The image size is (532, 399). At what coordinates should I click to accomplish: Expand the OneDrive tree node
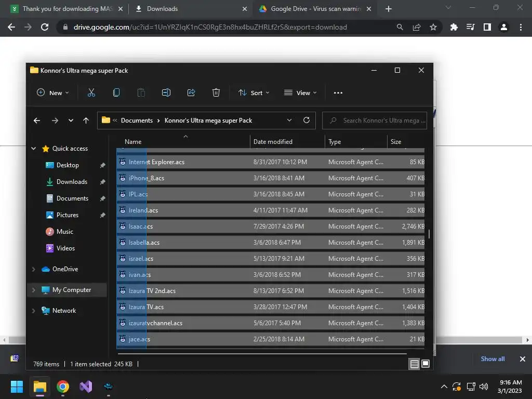pos(34,269)
